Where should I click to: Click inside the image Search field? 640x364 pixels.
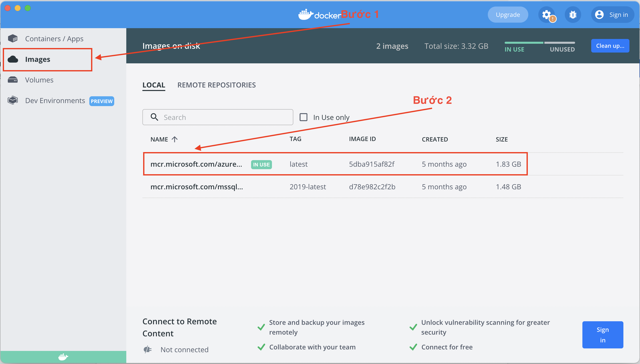point(221,117)
